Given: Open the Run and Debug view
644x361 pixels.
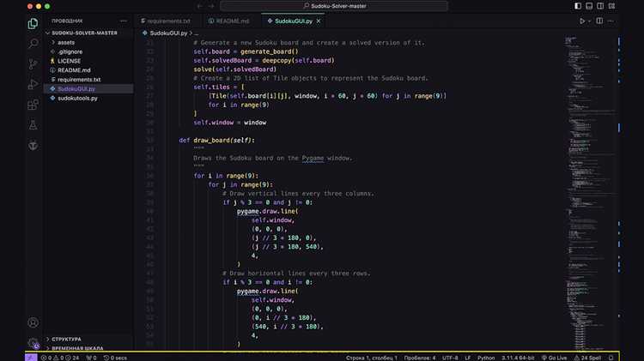Looking at the screenshot, I should (33, 85).
